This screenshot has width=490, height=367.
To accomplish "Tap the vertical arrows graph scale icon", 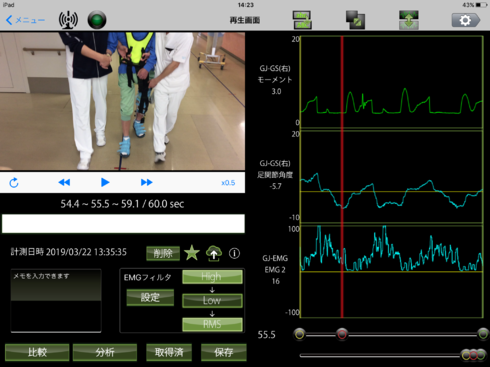I will click(x=409, y=20).
